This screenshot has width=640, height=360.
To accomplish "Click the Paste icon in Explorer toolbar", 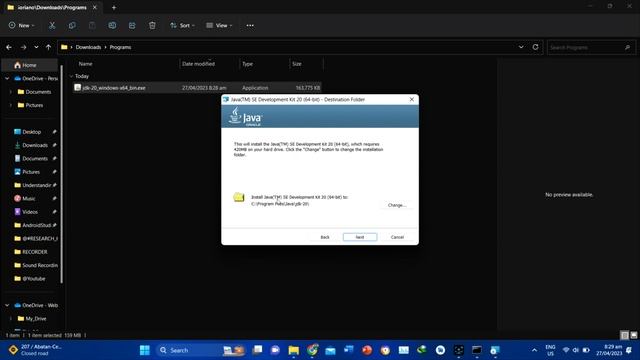I will click(x=92, y=25).
